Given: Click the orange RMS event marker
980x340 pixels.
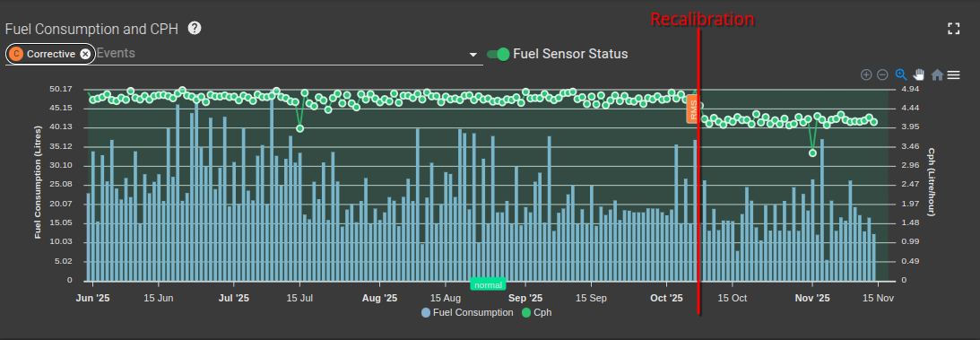Looking at the screenshot, I should pyautogui.click(x=693, y=109).
